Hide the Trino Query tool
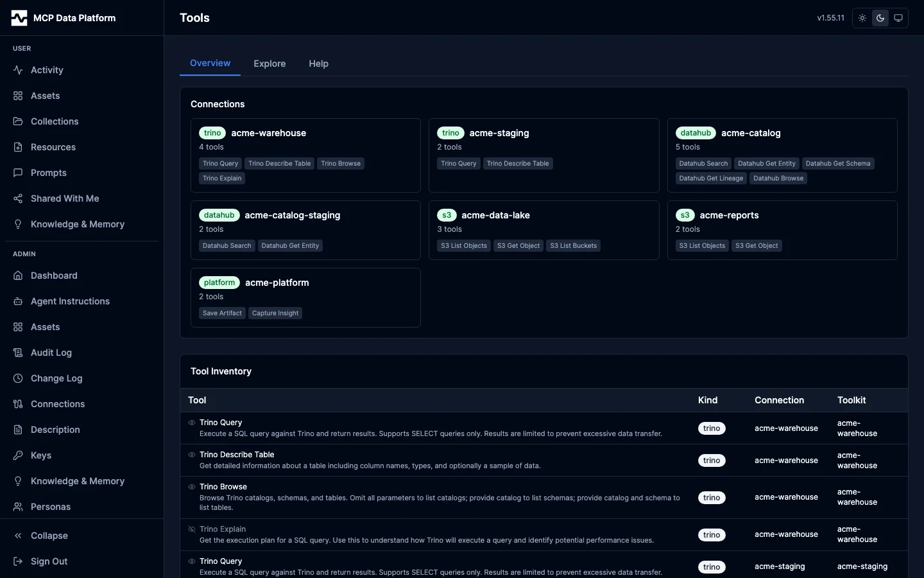Viewport: 924px width, 578px height. point(191,423)
